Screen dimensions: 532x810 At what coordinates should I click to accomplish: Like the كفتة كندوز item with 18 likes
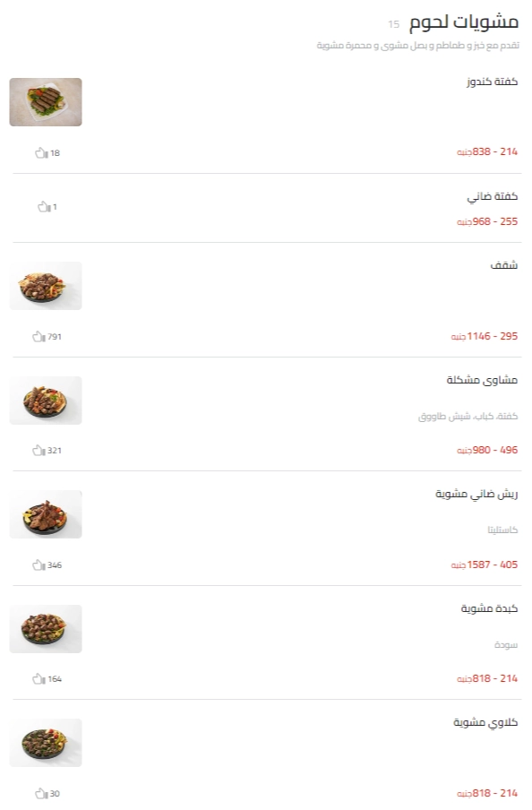[41, 153]
